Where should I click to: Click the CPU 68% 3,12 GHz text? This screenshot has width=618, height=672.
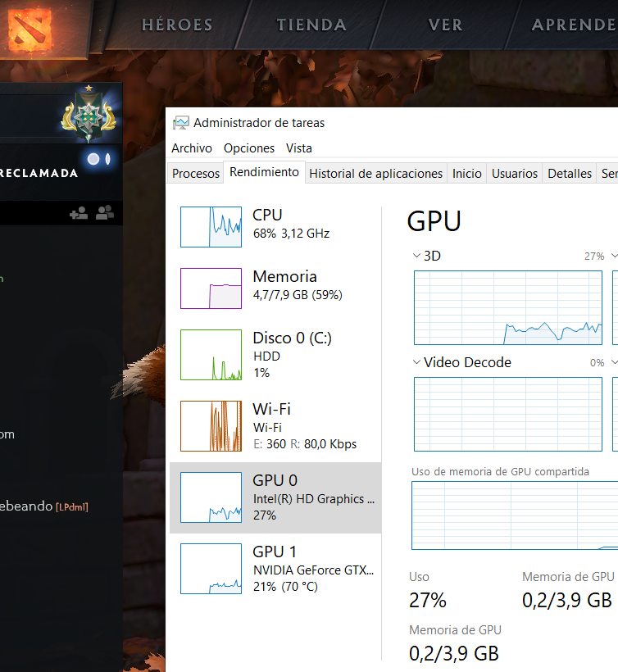point(291,234)
